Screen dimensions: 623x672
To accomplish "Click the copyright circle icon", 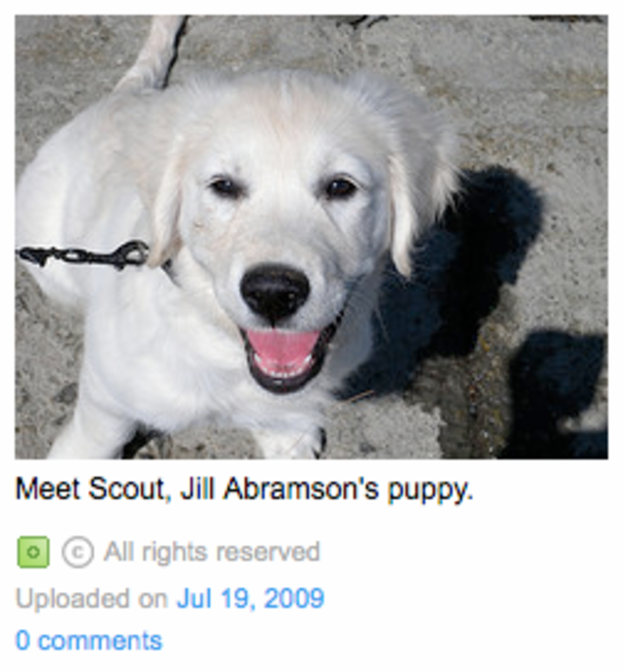I will tap(77, 552).
